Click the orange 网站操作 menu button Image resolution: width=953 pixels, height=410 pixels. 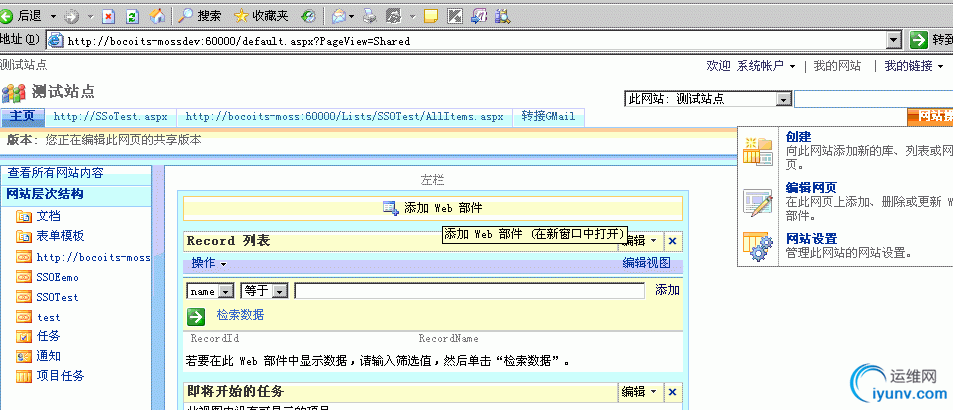(930, 117)
